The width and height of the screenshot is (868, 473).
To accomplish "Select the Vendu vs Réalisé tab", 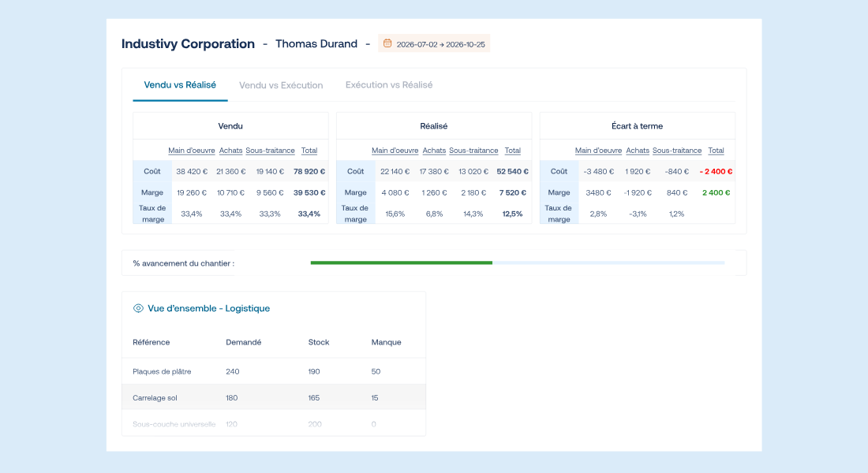I will click(x=180, y=84).
